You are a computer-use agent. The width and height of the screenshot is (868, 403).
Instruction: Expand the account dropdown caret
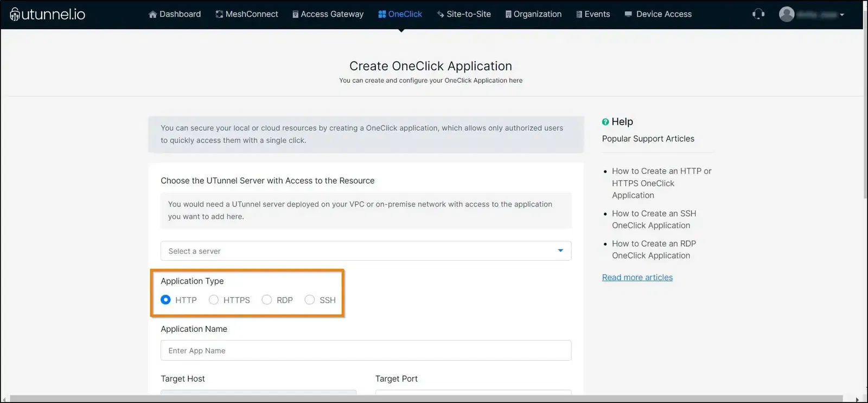pos(842,15)
